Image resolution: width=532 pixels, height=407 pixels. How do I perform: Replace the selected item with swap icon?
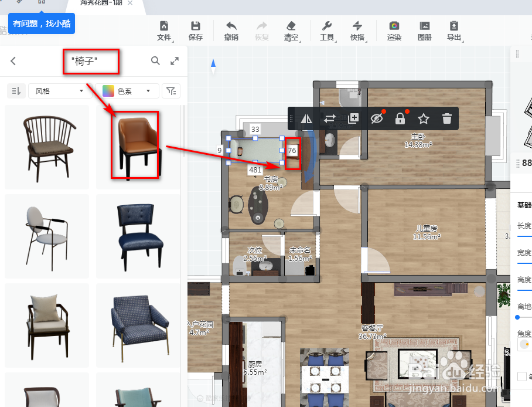(329, 118)
